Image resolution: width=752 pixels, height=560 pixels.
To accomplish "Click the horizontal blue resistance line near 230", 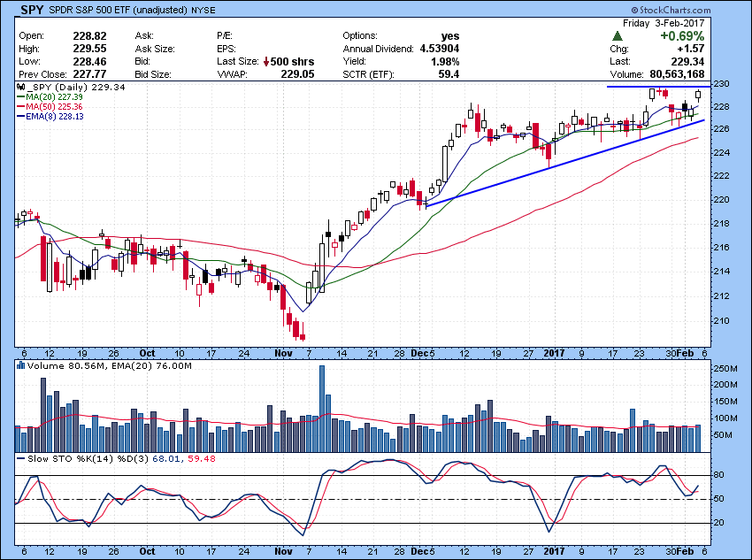I will pos(659,87).
